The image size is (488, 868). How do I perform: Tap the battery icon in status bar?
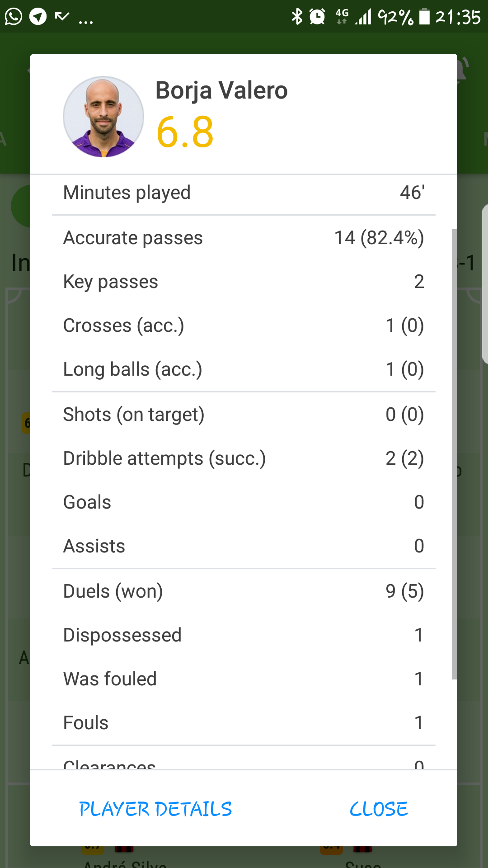click(424, 17)
